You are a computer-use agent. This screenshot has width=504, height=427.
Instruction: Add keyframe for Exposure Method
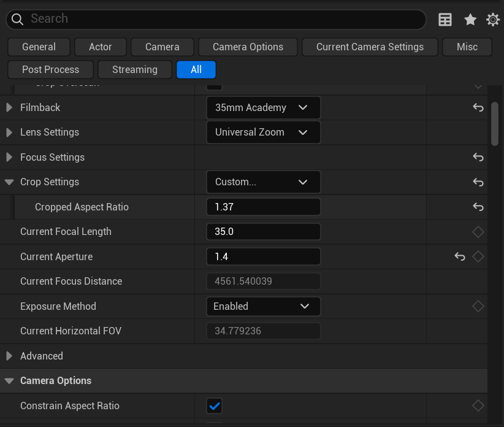pos(478,306)
